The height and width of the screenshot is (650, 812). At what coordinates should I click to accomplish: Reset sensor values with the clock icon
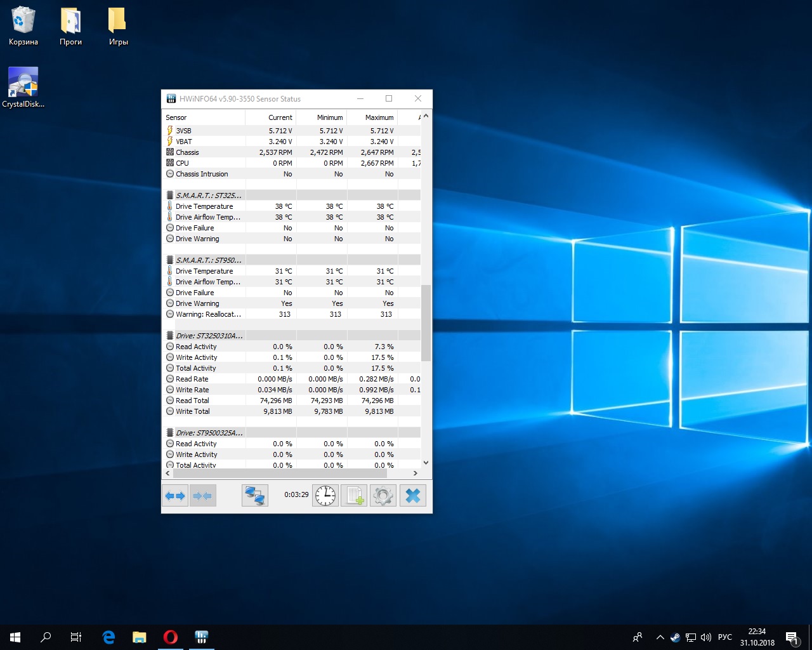(325, 496)
